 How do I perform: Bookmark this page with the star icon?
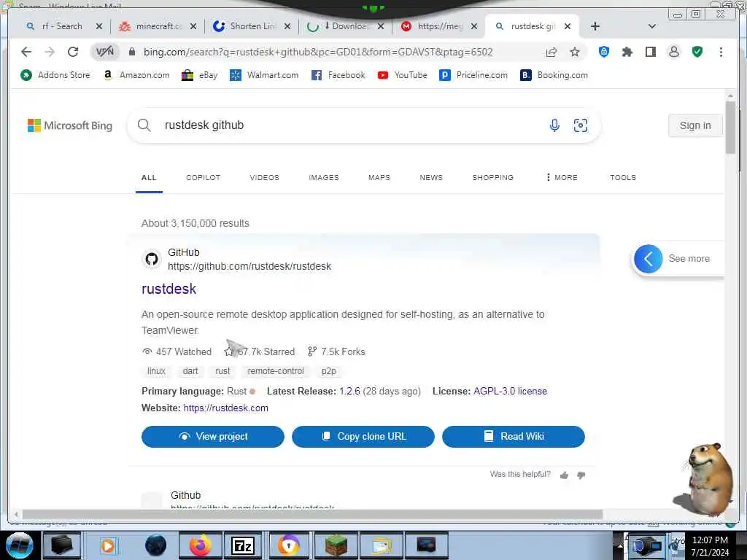tap(575, 52)
